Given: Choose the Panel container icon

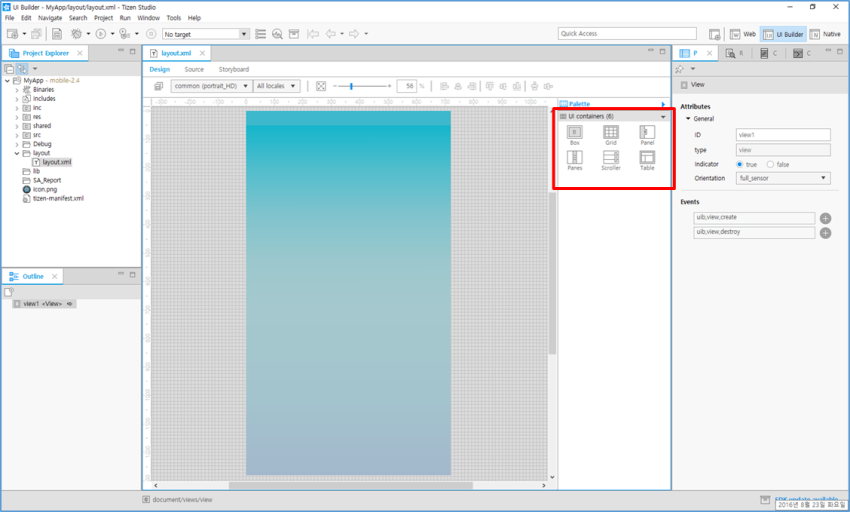Looking at the screenshot, I should point(647,133).
